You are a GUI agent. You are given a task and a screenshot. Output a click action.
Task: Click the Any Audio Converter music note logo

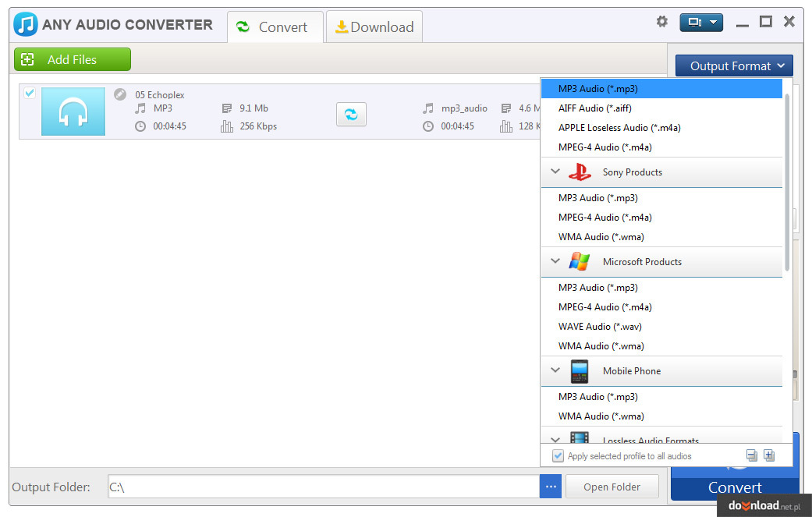tap(26, 24)
